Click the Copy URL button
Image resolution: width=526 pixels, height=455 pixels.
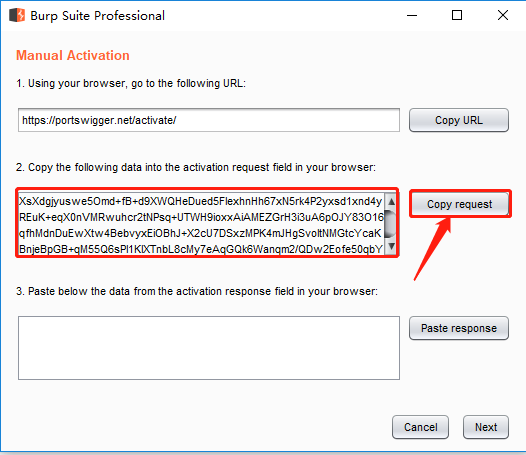[459, 120]
